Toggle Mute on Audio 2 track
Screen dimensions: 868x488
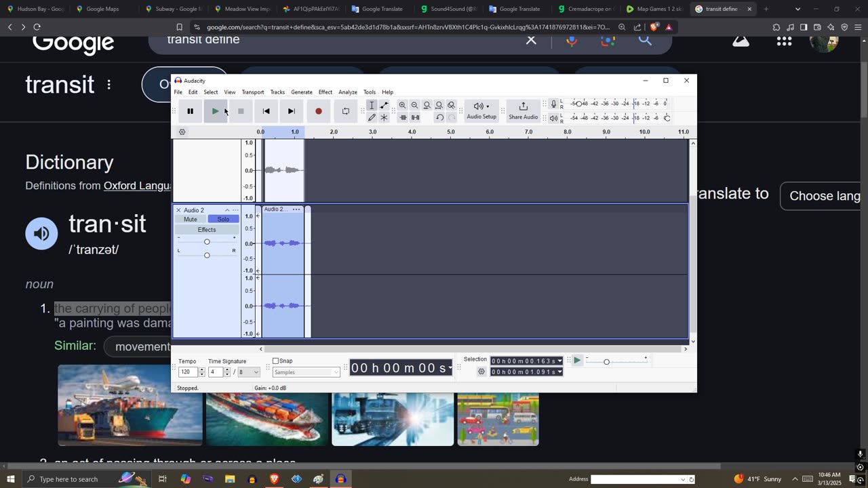coord(191,220)
